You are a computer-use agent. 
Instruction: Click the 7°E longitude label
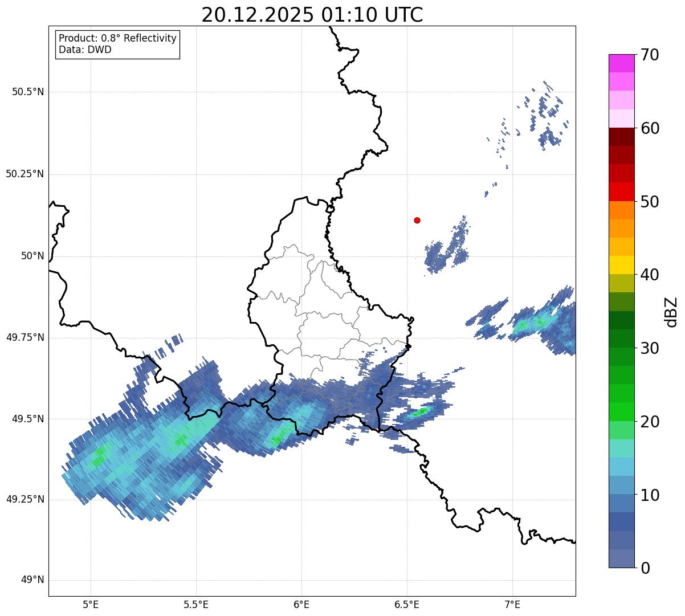pos(512,604)
